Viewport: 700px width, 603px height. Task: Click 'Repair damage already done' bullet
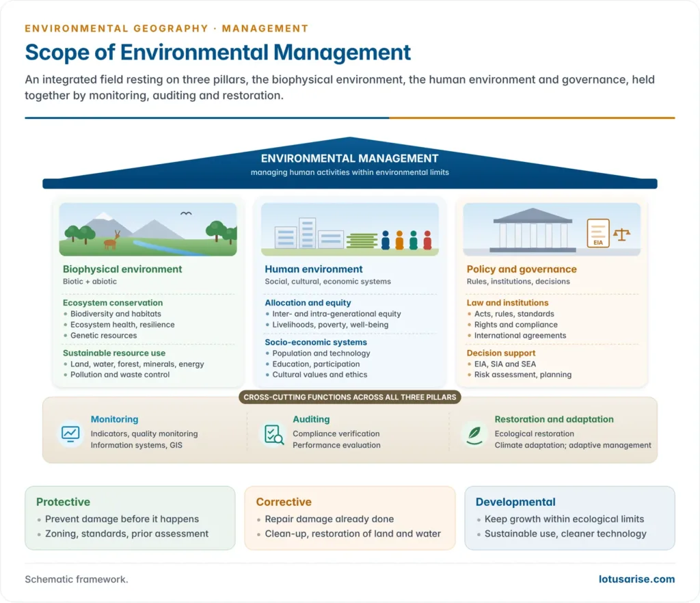[329, 519]
